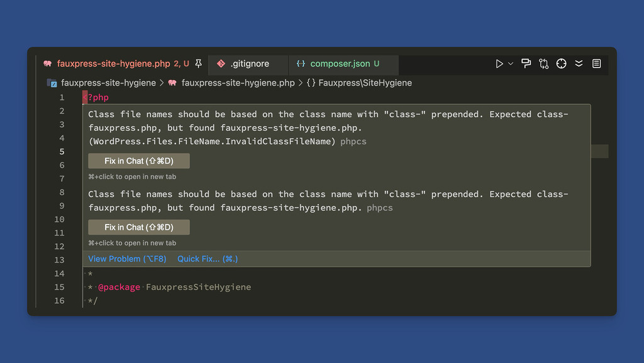Viewport: 644px width, 363px height.
Task: Unpin the fauxpress-site-hygiene.php tab
Action: pos(198,64)
